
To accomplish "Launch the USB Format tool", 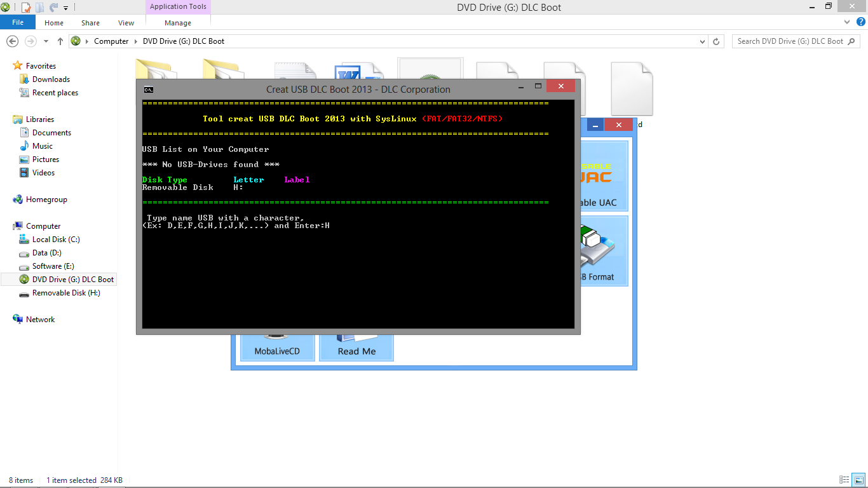I will [x=605, y=251].
